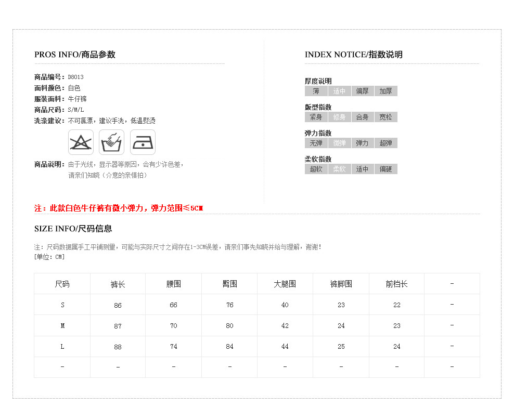Click the do-not-bleach care icon

81,142
